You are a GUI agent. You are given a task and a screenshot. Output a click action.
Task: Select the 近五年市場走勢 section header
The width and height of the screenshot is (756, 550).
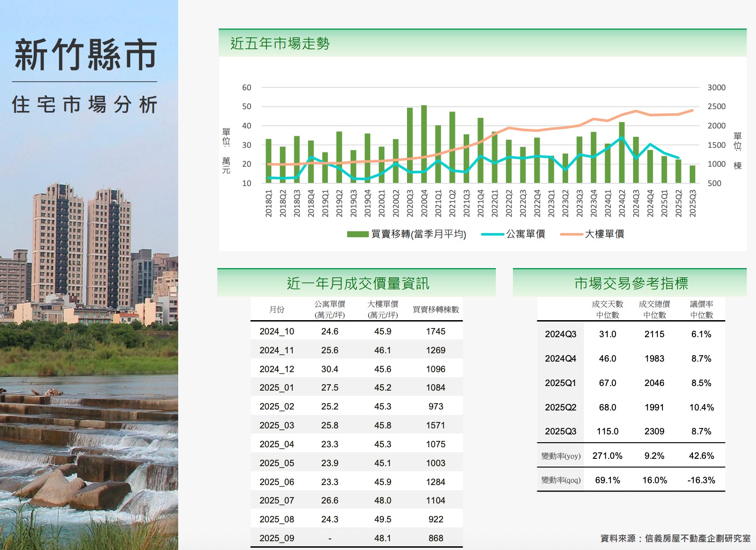(x=280, y=44)
